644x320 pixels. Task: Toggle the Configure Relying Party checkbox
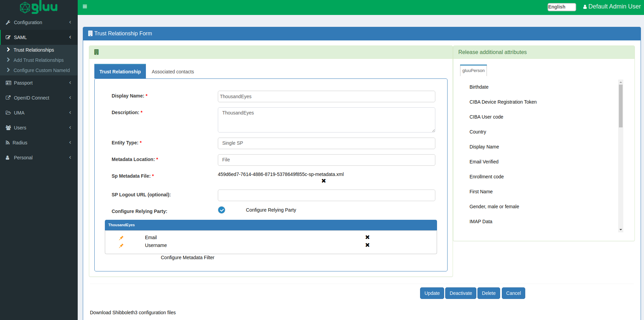(x=222, y=210)
